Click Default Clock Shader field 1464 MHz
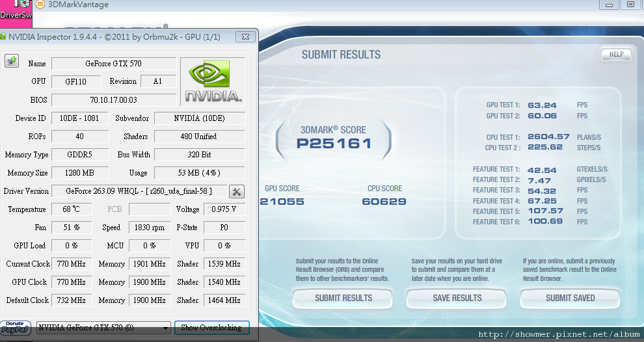 click(224, 300)
